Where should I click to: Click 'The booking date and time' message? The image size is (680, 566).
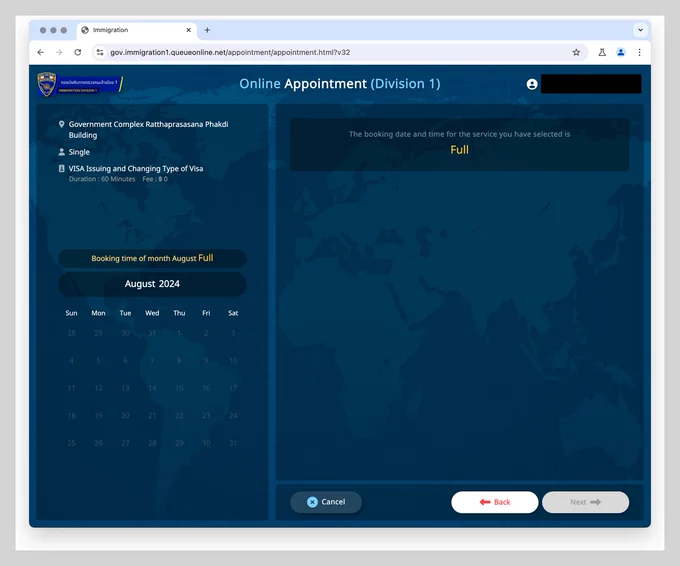click(459, 134)
